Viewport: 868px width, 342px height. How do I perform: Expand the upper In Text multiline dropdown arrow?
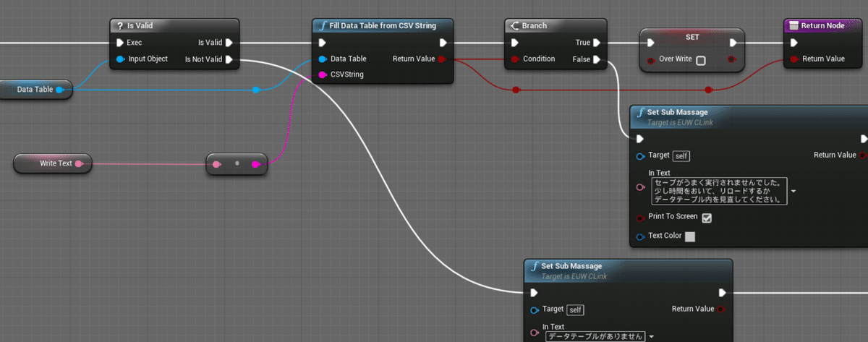point(794,192)
